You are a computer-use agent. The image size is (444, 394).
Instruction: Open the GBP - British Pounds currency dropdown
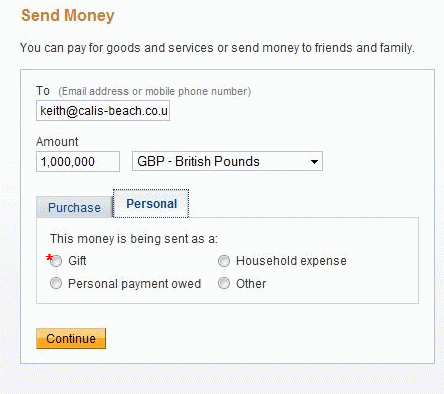coord(227,161)
